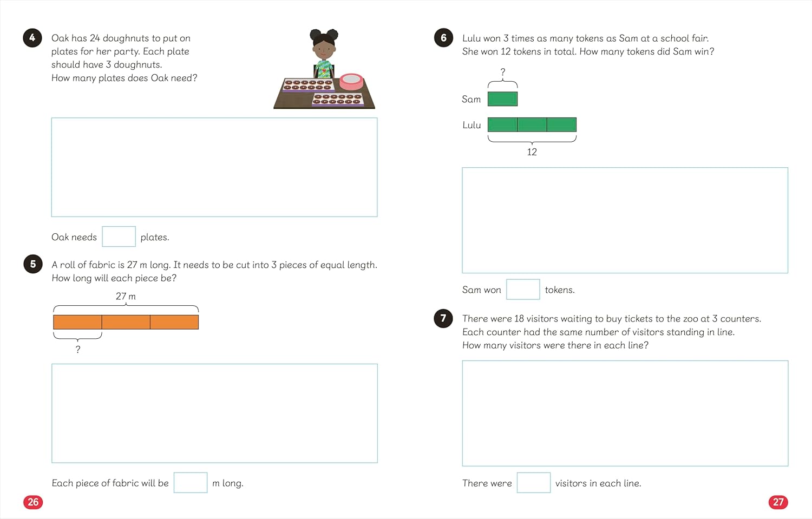Click the working area for question 4

[x=214, y=167]
